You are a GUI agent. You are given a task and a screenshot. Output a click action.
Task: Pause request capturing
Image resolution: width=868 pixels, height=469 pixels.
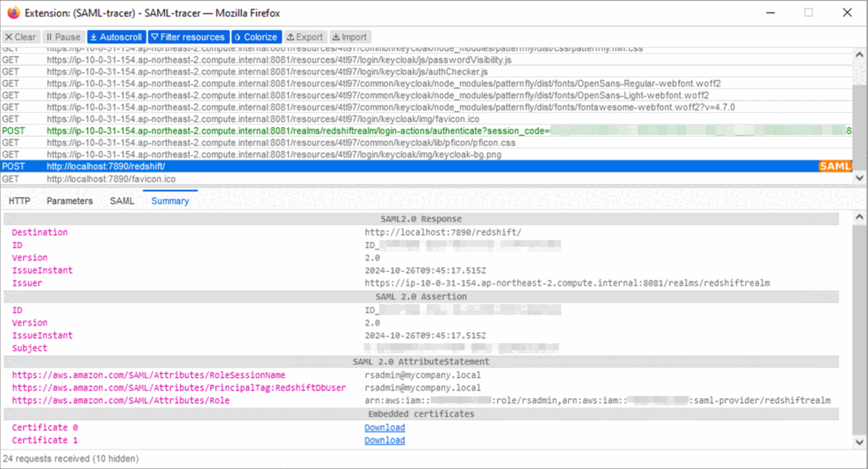pos(63,37)
